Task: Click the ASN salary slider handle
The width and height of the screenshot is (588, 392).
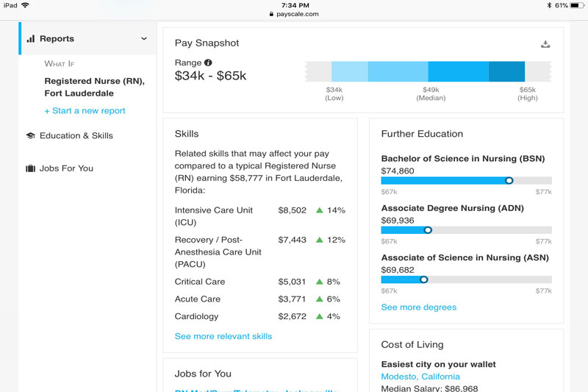Action: [x=423, y=279]
